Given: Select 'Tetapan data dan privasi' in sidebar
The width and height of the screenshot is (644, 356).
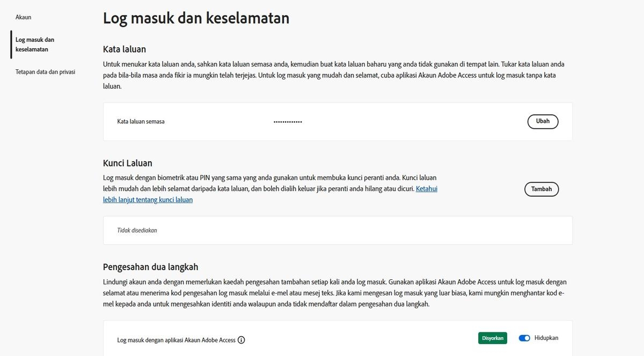Looking at the screenshot, I should click(x=45, y=71).
